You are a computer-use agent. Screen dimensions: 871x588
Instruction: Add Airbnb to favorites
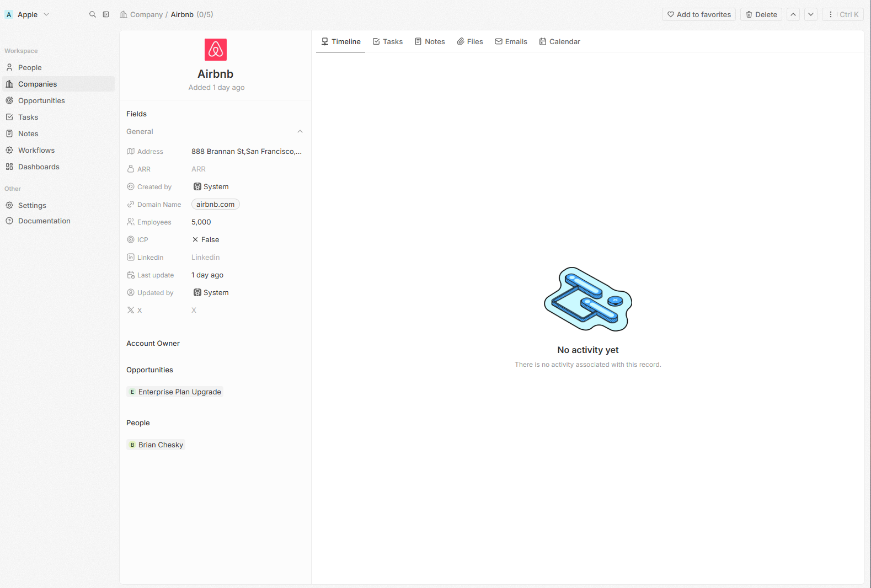click(x=699, y=14)
